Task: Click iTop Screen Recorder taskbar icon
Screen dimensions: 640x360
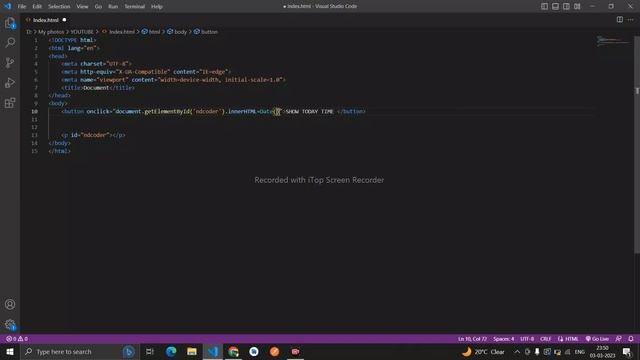Action: pos(296,351)
